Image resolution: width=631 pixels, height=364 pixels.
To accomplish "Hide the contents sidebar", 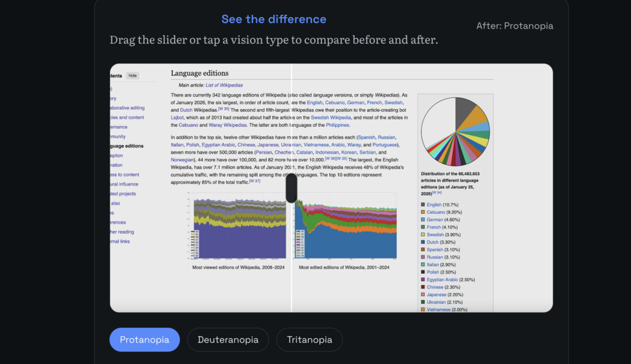I will click(132, 75).
